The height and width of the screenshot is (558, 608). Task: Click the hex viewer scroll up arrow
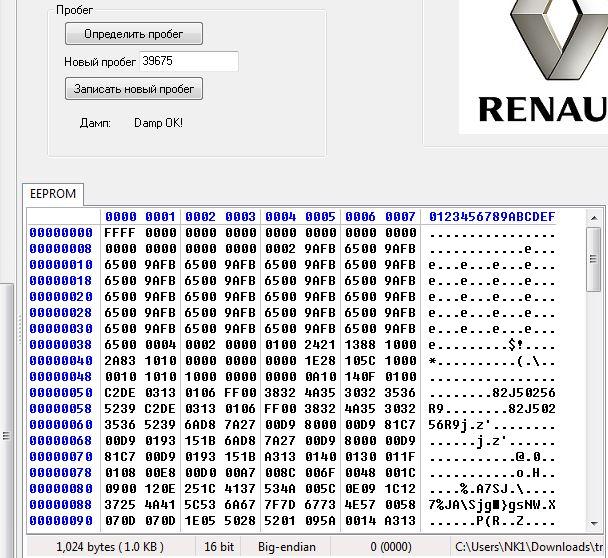594,218
